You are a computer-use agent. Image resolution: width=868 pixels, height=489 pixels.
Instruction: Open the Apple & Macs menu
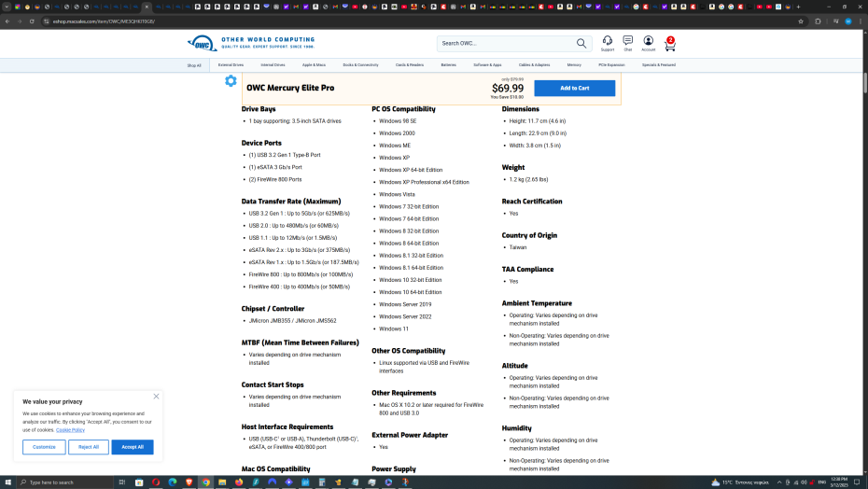pyautogui.click(x=314, y=64)
